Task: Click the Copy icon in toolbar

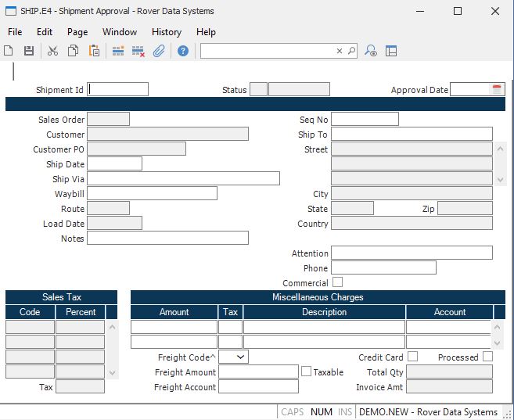Action: [73, 51]
